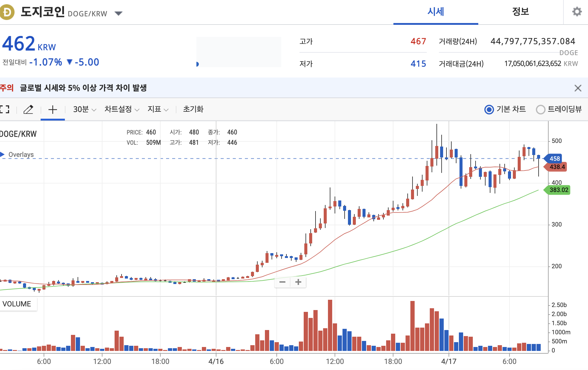Open the 30분 interval dropdown
Screen dimensions: 588x370
(x=85, y=109)
